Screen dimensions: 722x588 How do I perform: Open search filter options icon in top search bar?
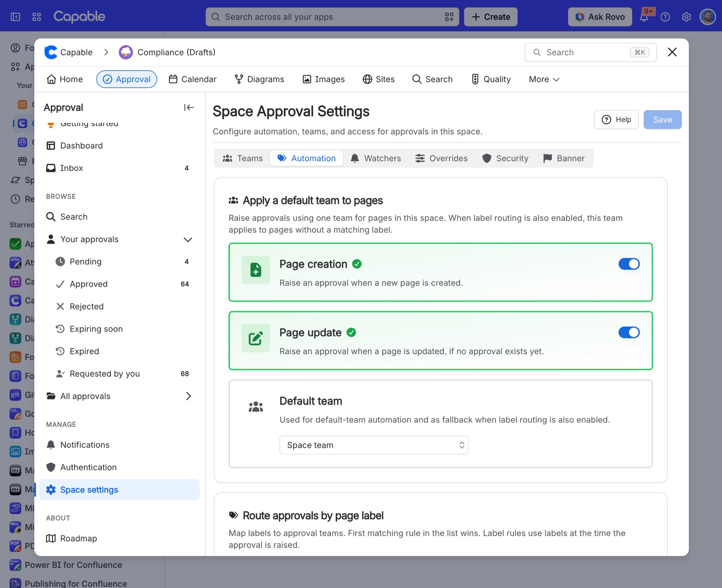(x=449, y=17)
